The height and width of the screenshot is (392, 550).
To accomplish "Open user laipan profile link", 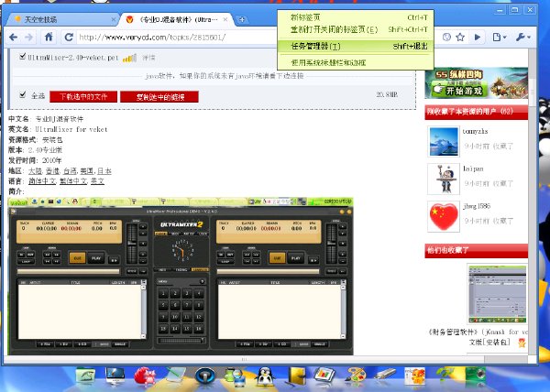I will 473,169.
